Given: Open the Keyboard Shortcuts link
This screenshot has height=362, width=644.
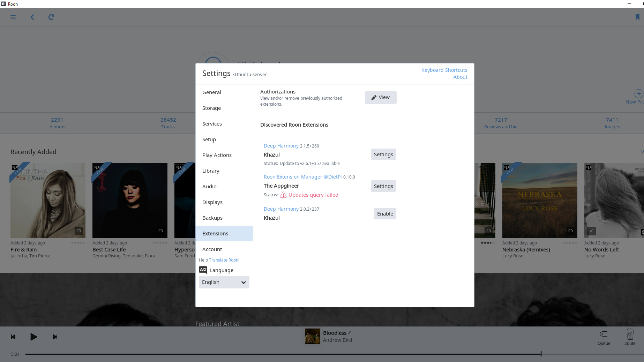Looking at the screenshot, I should [x=444, y=70].
